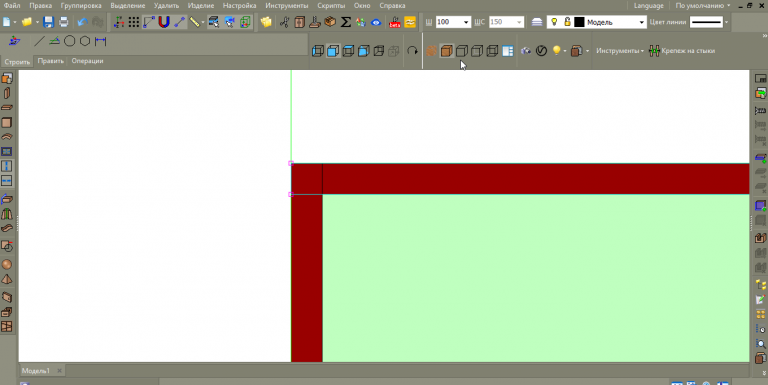Select the hexagon polygon tool
This screenshot has height=385, width=768.
[x=85, y=42]
